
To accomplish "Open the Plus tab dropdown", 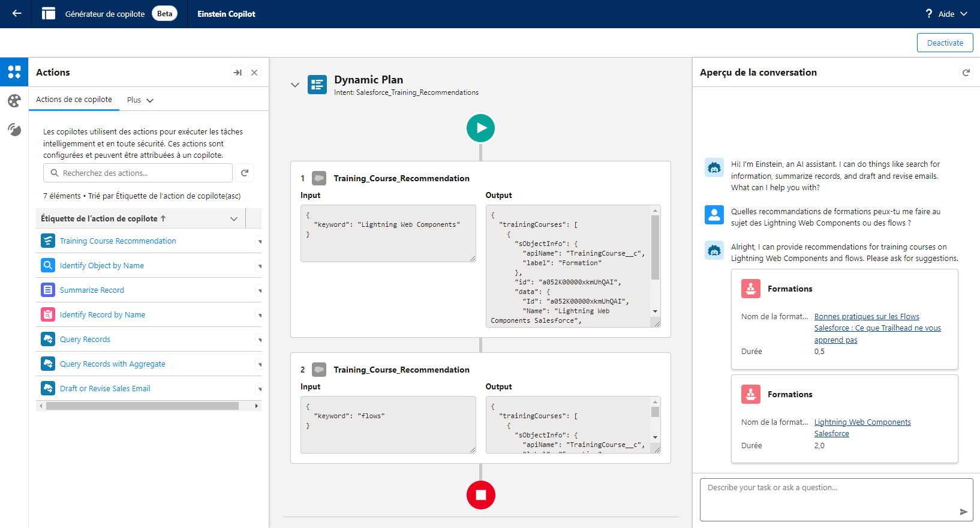I will [x=140, y=100].
